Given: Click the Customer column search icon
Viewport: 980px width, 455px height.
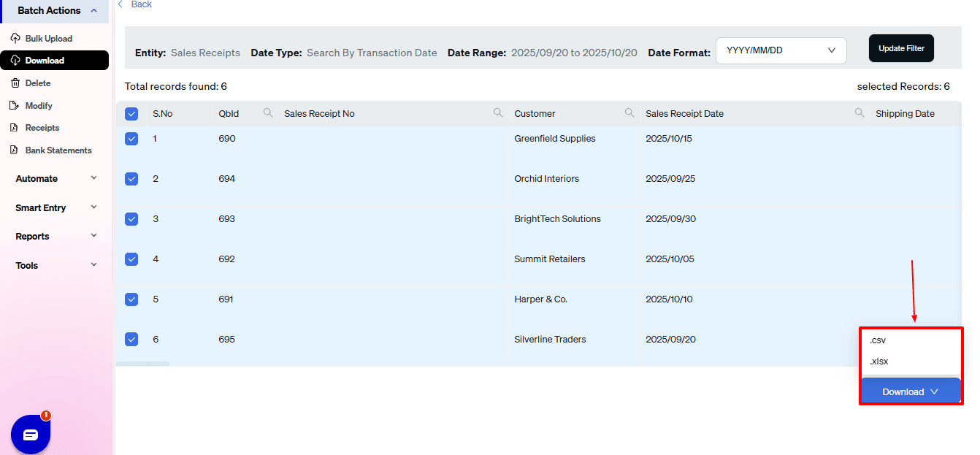Looking at the screenshot, I should [629, 113].
